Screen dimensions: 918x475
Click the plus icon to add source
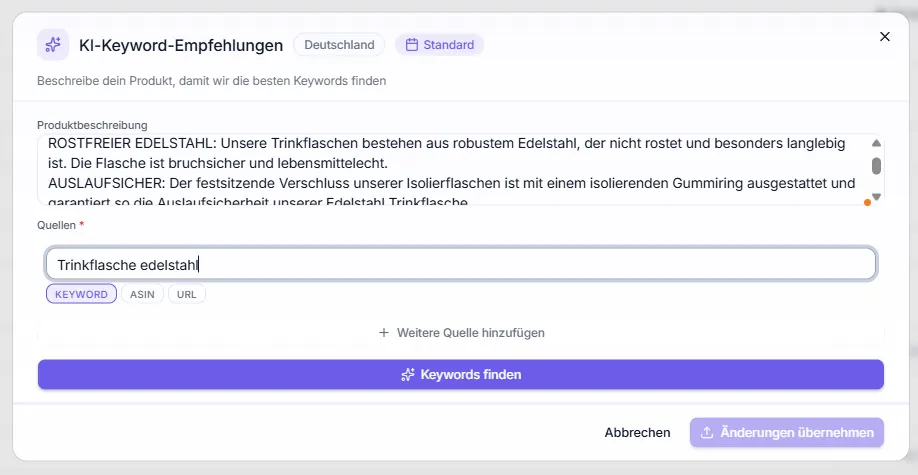tap(384, 333)
